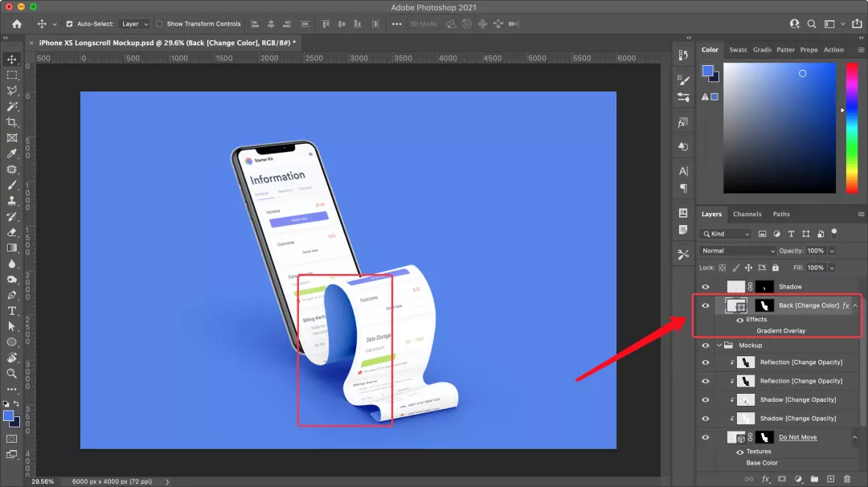Select the Zoom tool in toolbar

click(12, 374)
